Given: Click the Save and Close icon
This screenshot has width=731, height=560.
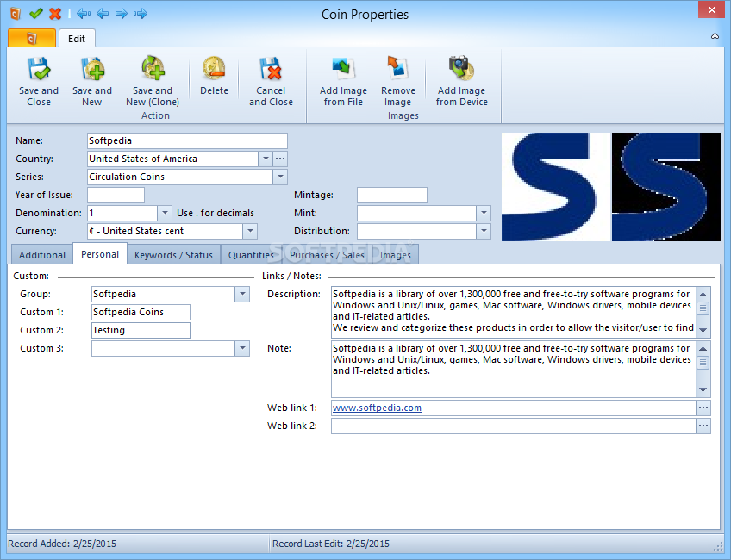Looking at the screenshot, I should [x=39, y=69].
